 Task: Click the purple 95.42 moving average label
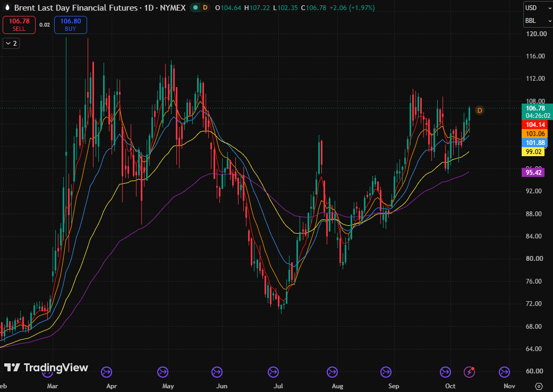pyautogui.click(x=533, y=173)
